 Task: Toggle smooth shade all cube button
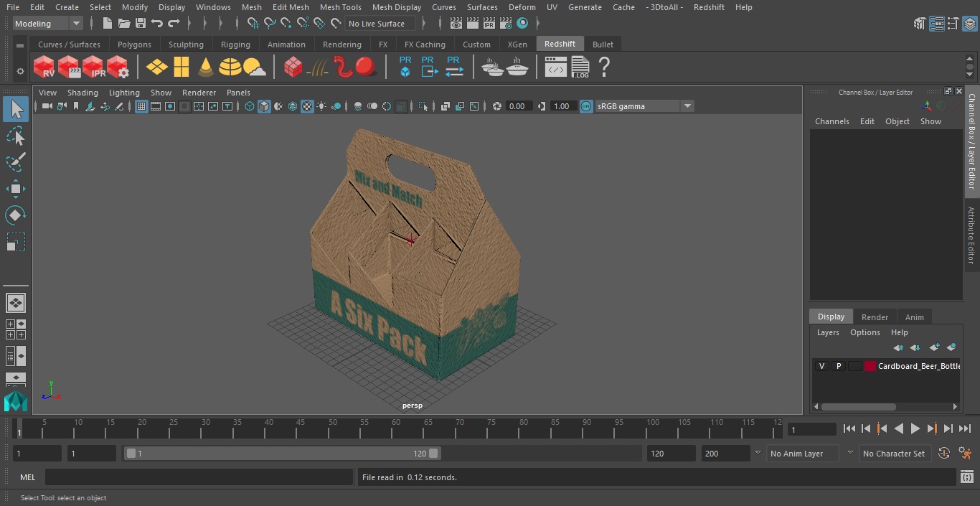[x=264, y=106]
